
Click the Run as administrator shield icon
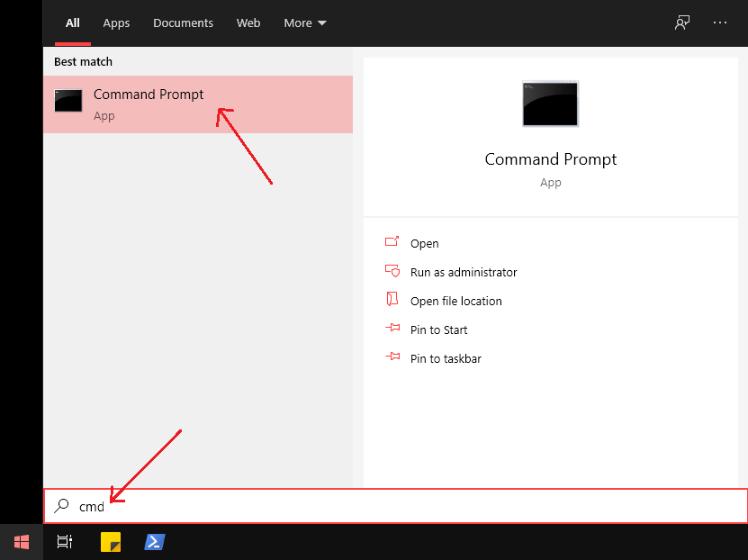(392, 271)
